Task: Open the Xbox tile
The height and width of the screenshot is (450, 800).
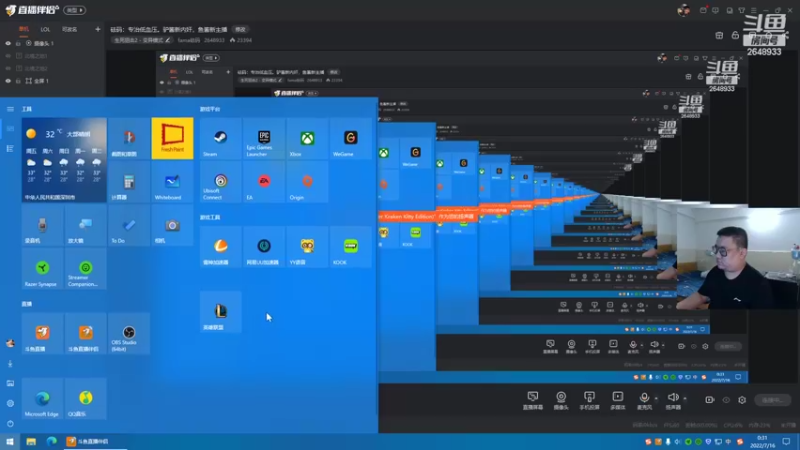Action: pos(307,139)
